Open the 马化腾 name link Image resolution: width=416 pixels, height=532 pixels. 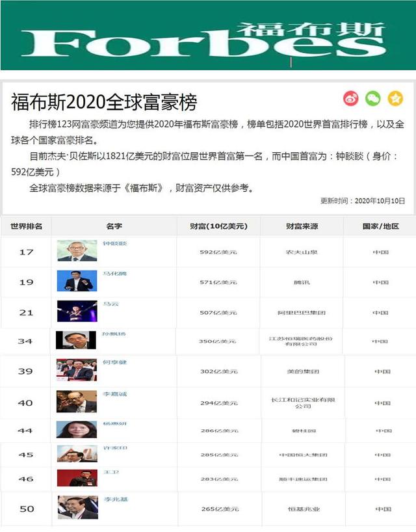tap(114, 273)
